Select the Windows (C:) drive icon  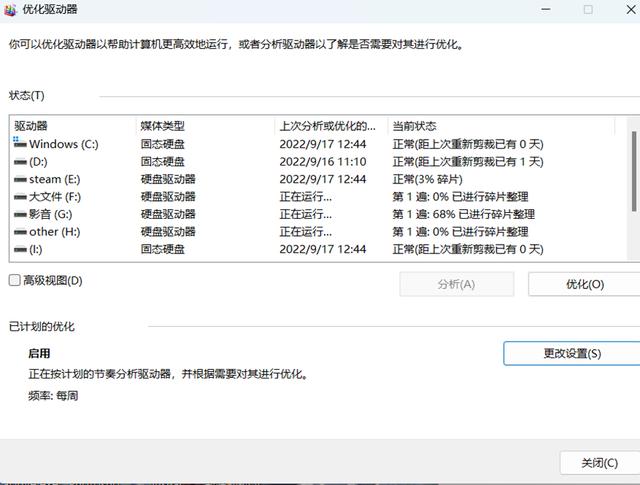click(20, 143)
